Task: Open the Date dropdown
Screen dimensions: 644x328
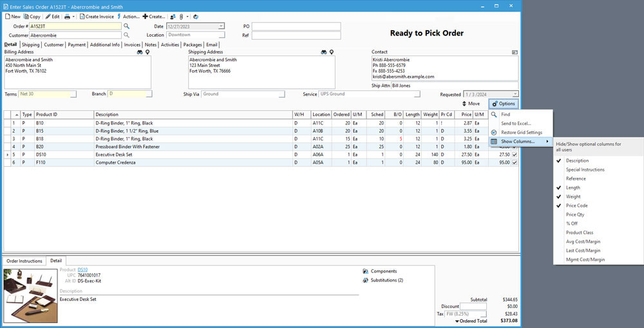Action: pyautogui.click(x=221, y=26)
